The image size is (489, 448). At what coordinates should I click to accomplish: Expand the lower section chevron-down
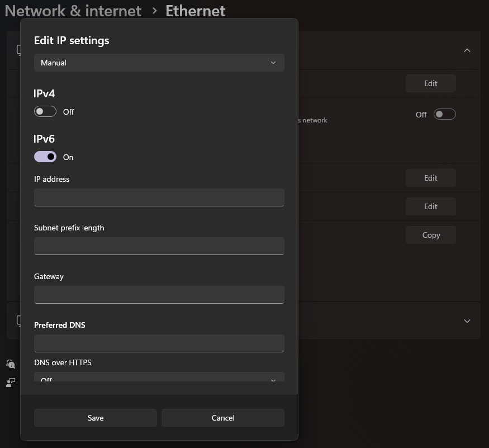tap(467, 321)
